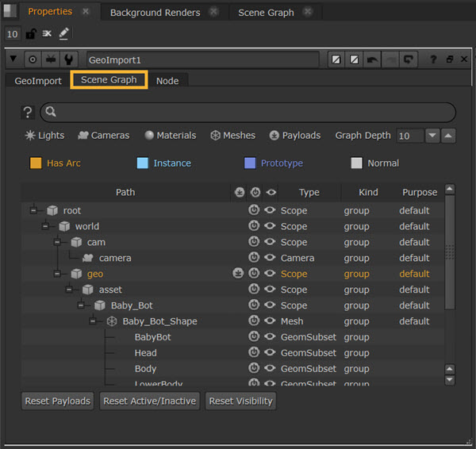Toggle active power icon for root row
Image resolution: width=476 pixels, height=449 pixels.
[x=255, y=210]
